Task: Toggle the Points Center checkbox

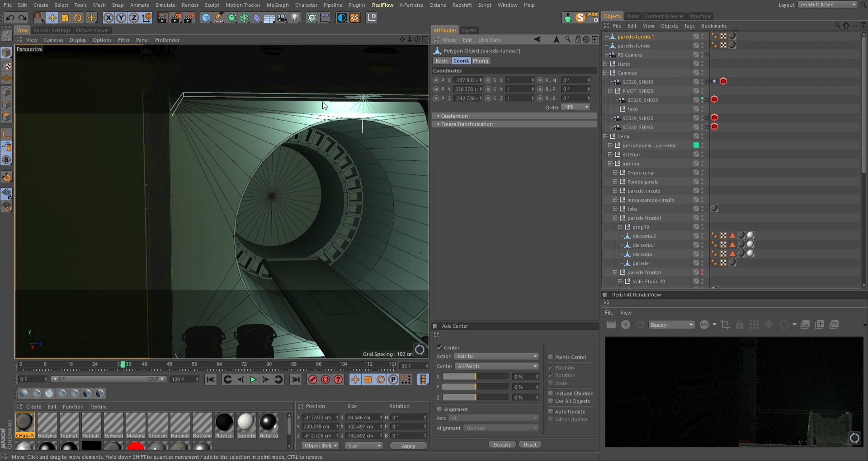Action: (551, 357)
